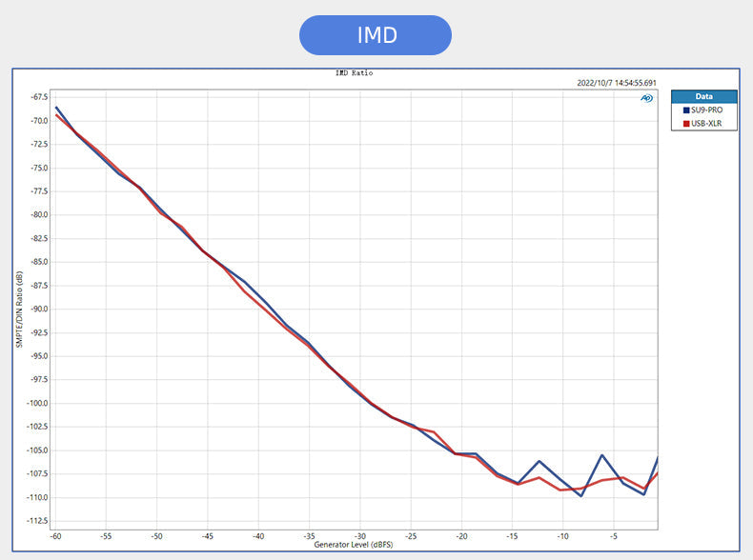753x560 pixels.
Task: Click the -5 tick on horizontal axis
Action: [x=614, y=535]
